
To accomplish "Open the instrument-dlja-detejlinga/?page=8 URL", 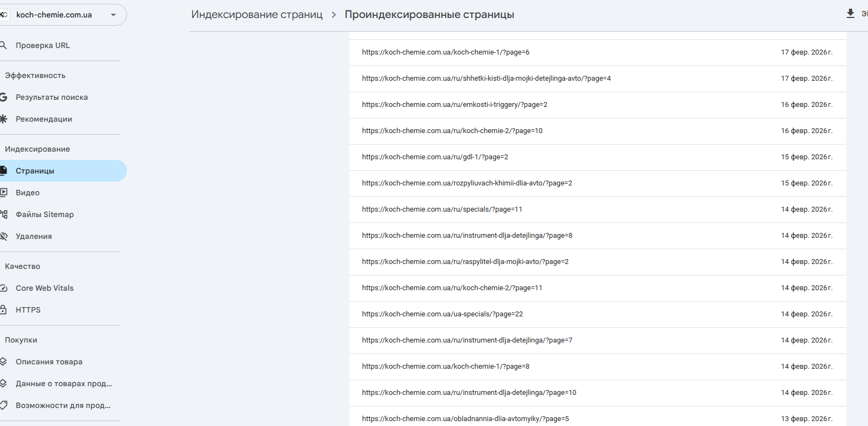I will coord(467,236).
